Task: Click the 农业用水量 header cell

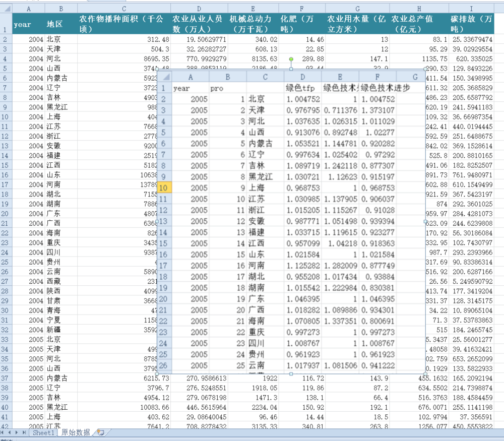Action: click(x=357, y=24)
